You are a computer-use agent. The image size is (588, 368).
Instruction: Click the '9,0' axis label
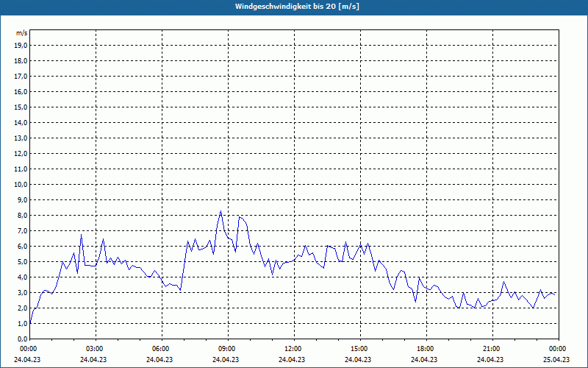22,199
